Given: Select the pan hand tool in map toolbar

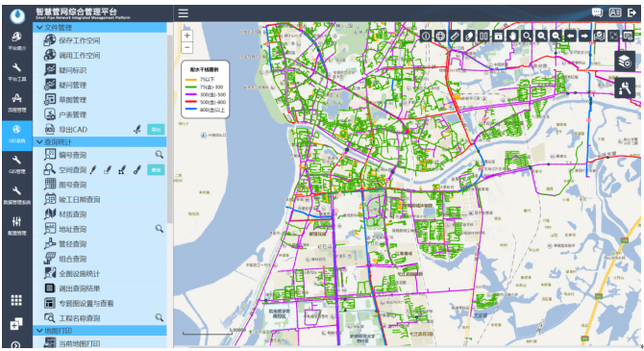Looking at the screenshot, I should 512,36.
